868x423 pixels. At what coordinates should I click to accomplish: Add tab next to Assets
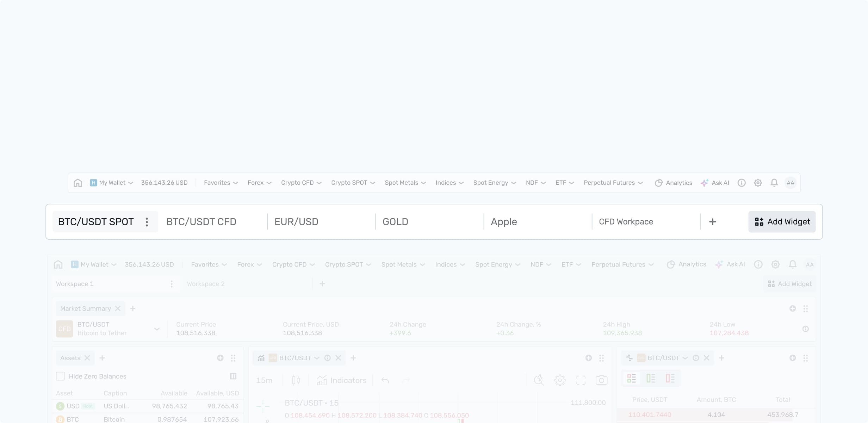click(x=102, y=358)
